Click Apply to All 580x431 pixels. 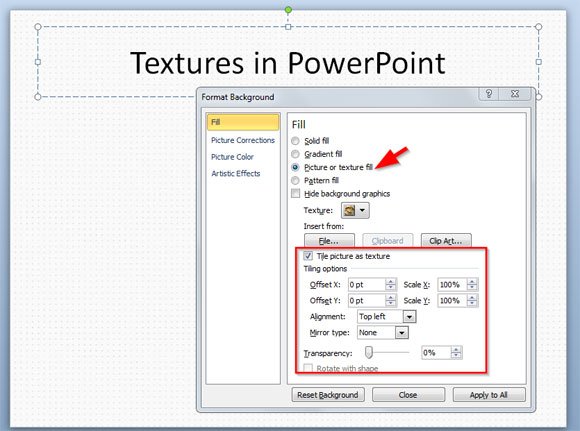click(489, 395)
